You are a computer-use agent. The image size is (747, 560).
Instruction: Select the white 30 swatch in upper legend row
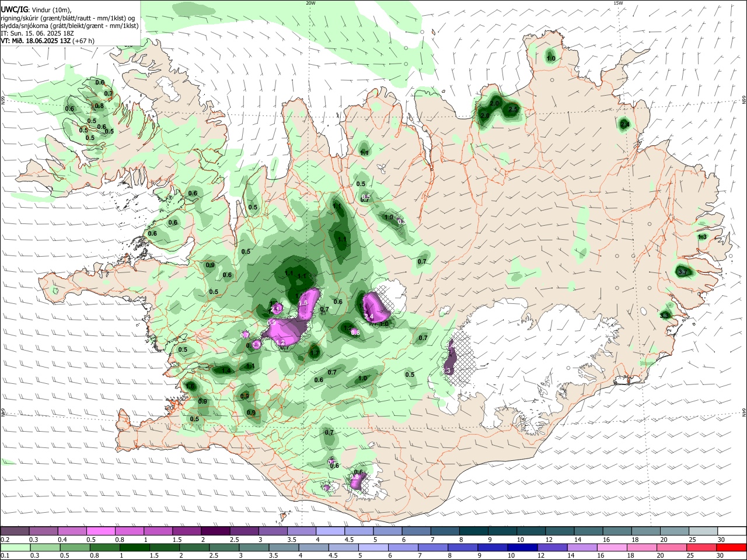click(731, 531)
